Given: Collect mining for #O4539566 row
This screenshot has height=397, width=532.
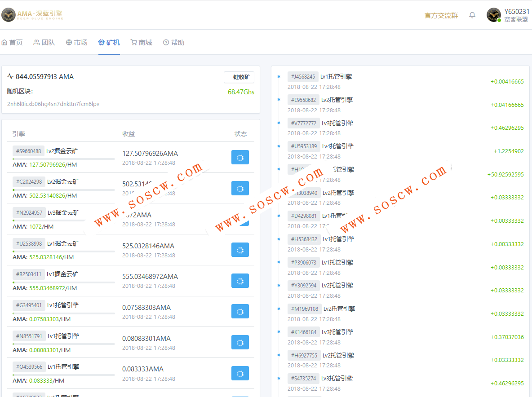Looking at the screenshot, I should pos(240,373).
